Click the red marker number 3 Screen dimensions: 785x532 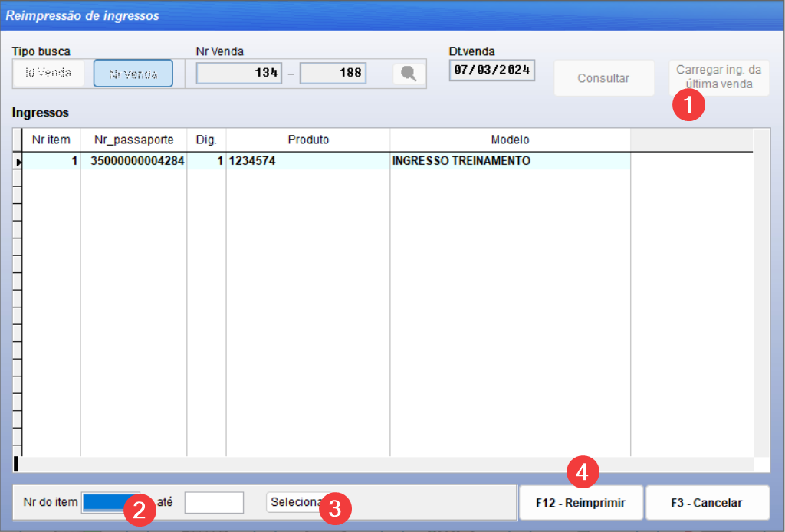[335, 507]
